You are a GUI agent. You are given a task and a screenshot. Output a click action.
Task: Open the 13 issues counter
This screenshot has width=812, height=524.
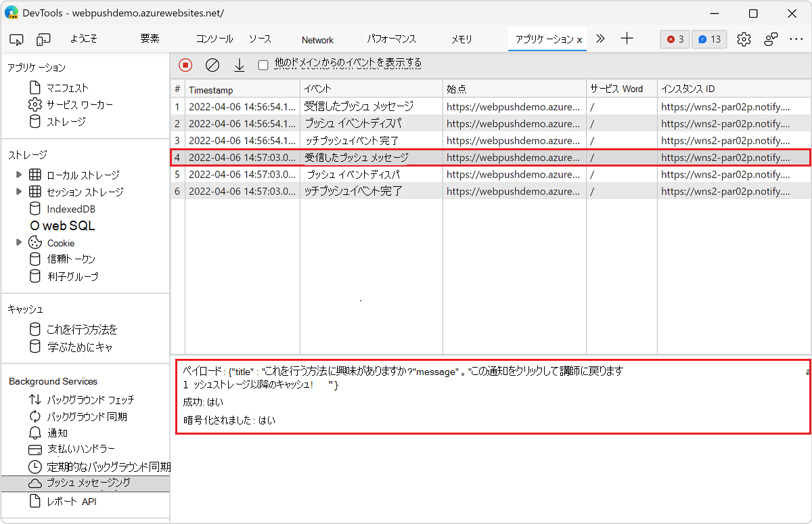(x=709, y=39)
